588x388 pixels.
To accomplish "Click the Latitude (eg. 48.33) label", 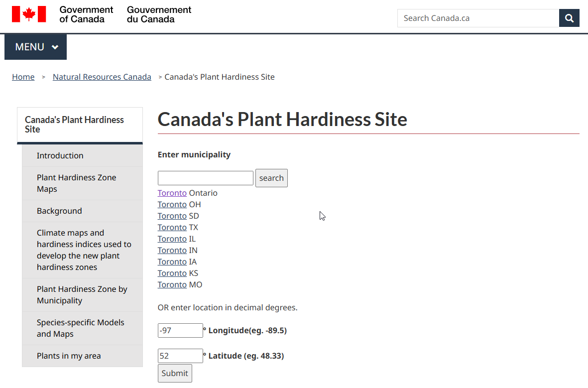I will tap(246, 356).
